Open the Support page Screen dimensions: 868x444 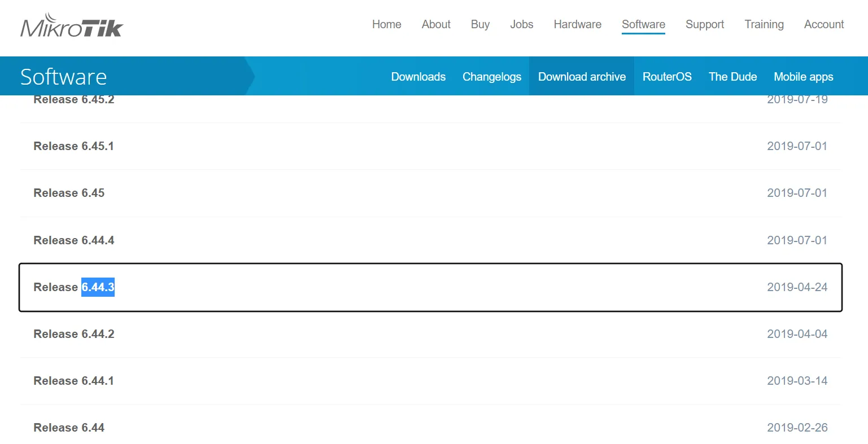[705, 24]
